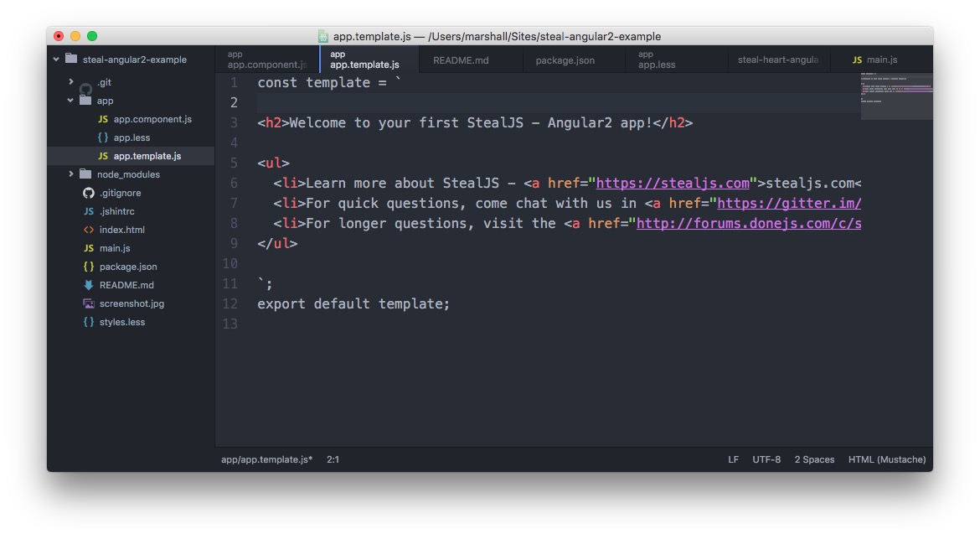Viewport: 980px width, 539px height.
Task: Click the forums.donejs.com link in code
Action: pyautogui.click(x=749, y=223)
